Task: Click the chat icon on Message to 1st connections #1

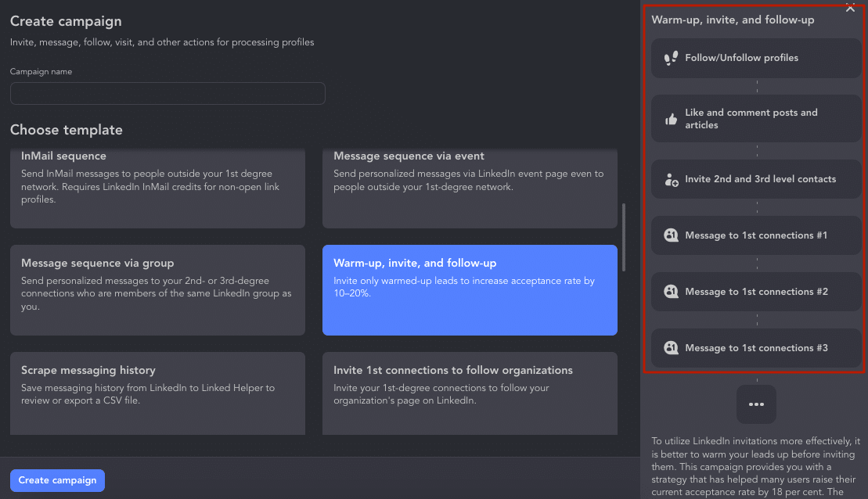Action: click(671, 235)
